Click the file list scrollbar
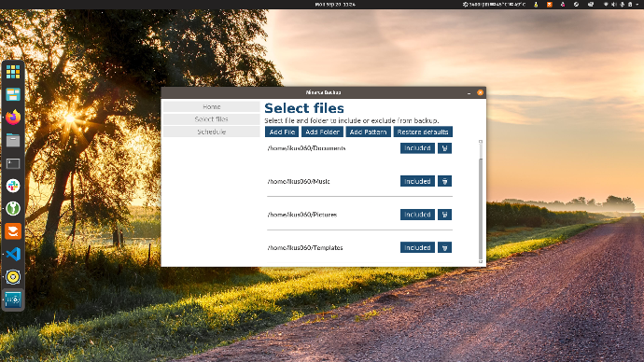 pyautogui.click(x=481, y=202)
